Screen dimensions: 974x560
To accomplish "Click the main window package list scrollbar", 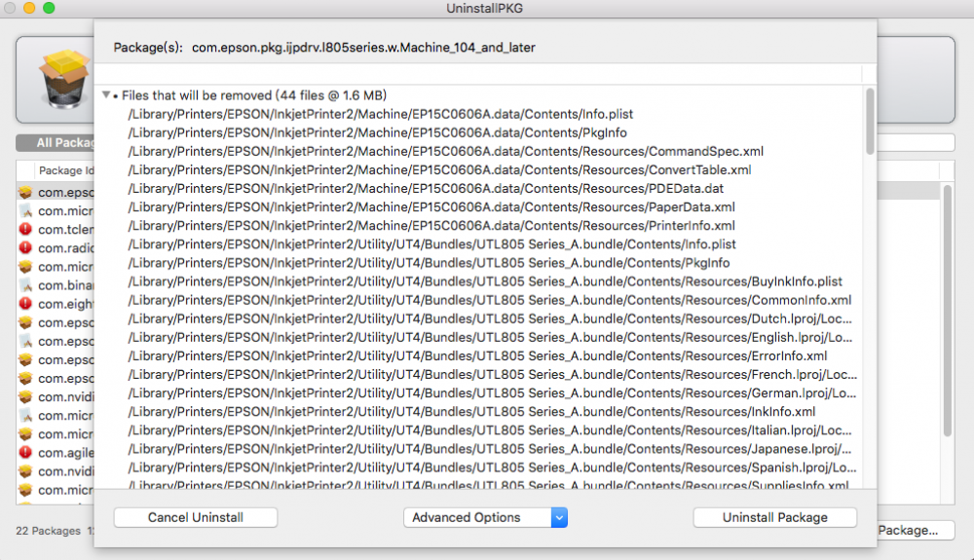I will pos(948,311).
